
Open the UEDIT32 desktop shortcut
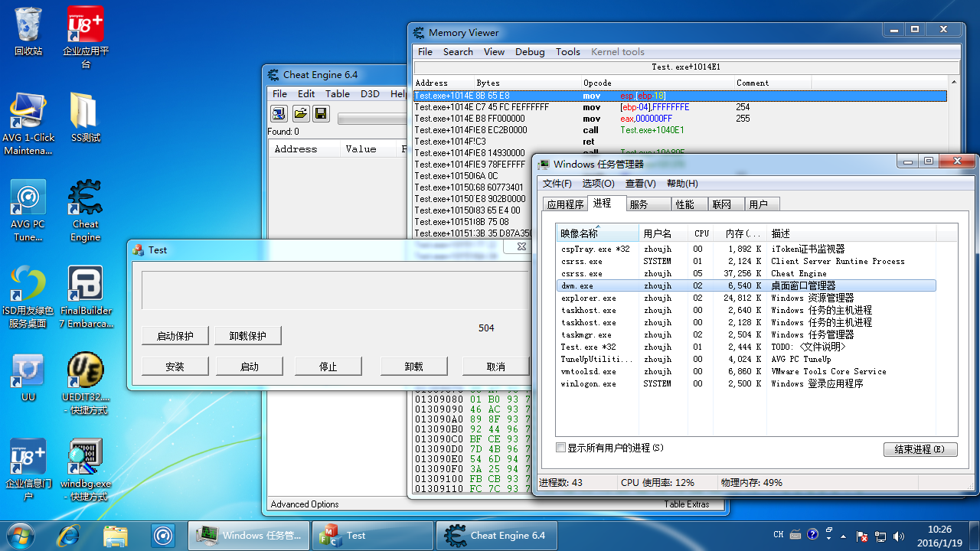86,383
